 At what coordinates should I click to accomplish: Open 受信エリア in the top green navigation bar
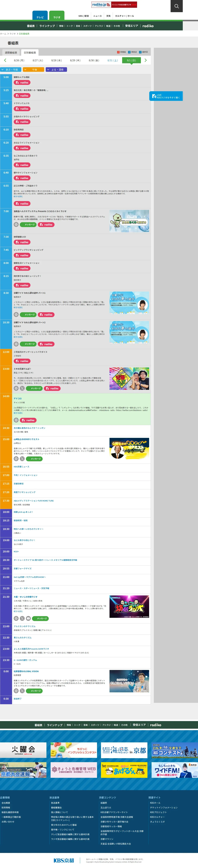(x=132, y=26)
